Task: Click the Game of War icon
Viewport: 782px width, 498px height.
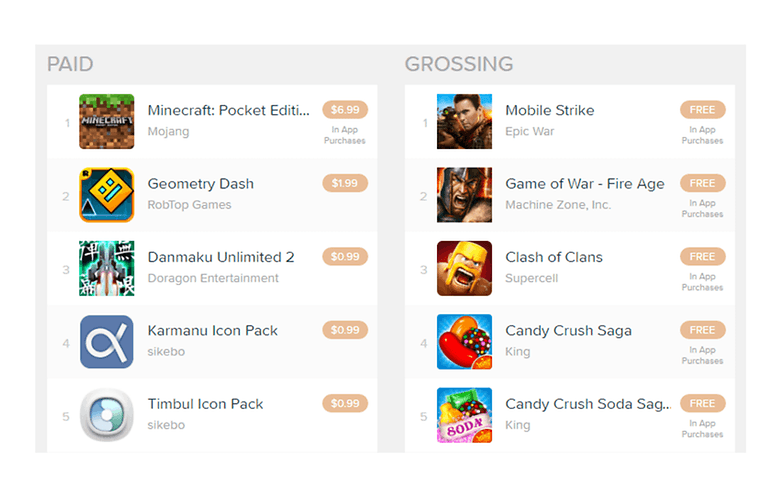Action: coord(464,194)
